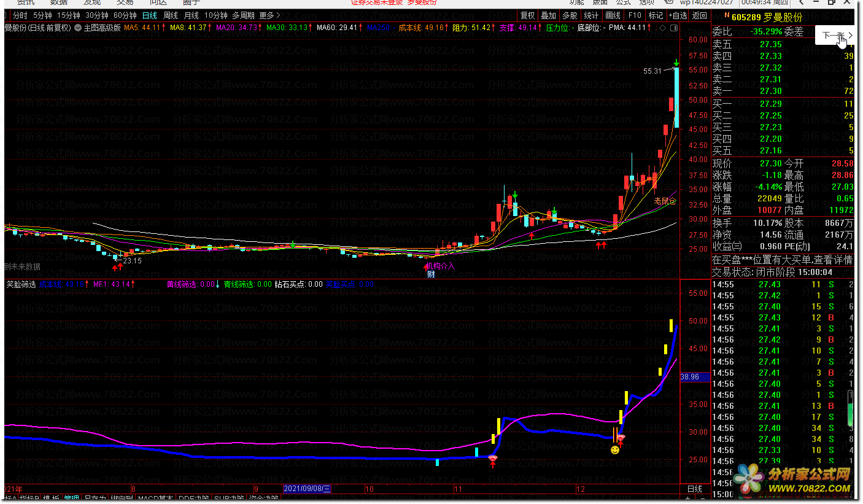Click the 笑脸筛选 indicator name
The height and width of the screenshot is (504, 863).
21,284
